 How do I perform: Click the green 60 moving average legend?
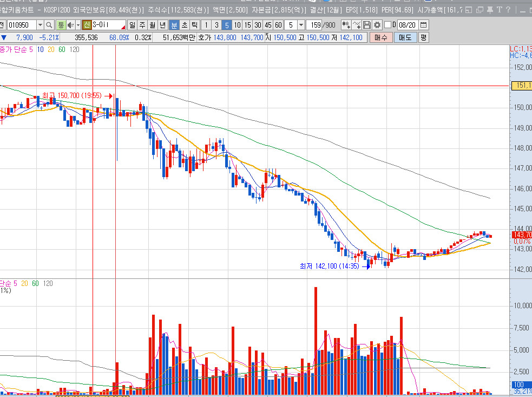click(x=62, y=50)
